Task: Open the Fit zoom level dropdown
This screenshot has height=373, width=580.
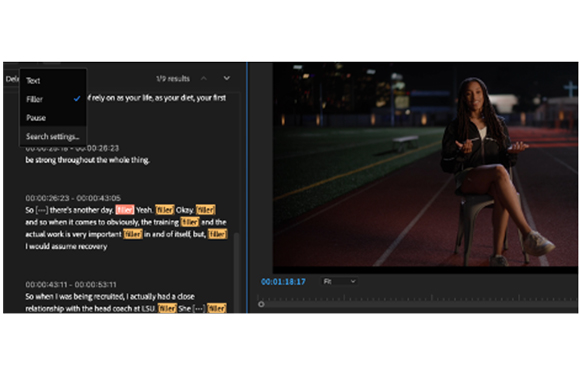Action: (x=339, y=282)
